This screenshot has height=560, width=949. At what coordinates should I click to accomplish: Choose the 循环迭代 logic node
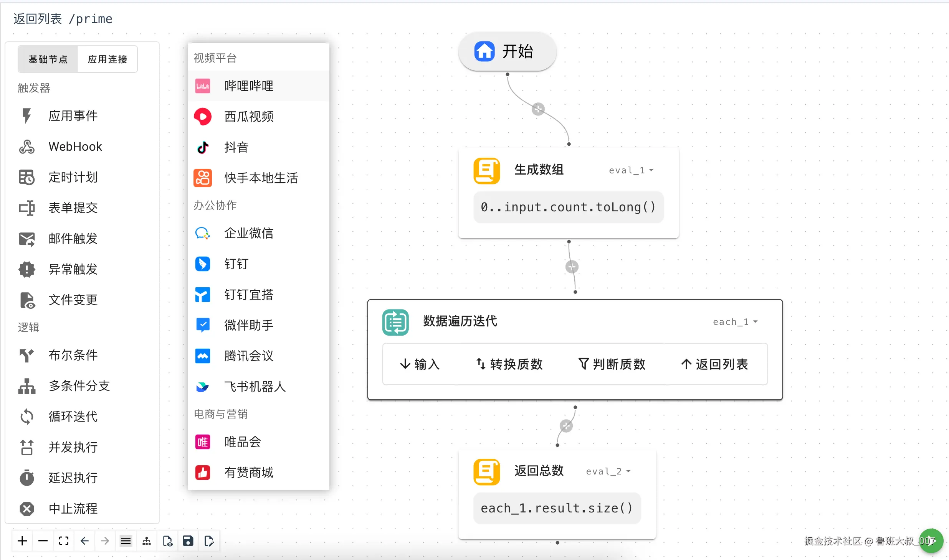[x=73, y=417]
